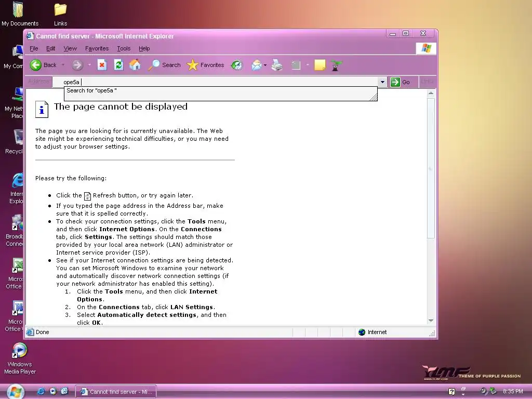Screen dimensions: 532x399
Task: Expand the Forward button history dropdown
Action: (89, 65)
